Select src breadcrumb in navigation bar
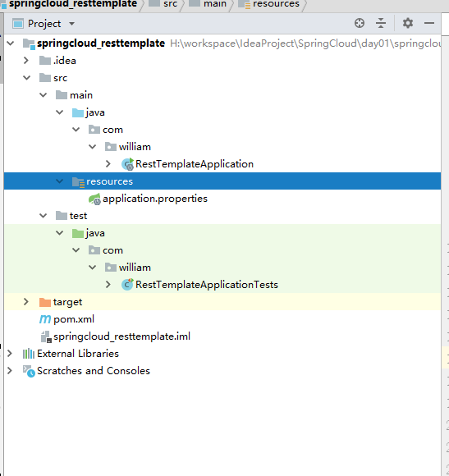Image resolution: width=449 pixels, height=476 pixels. pos(170,4)
